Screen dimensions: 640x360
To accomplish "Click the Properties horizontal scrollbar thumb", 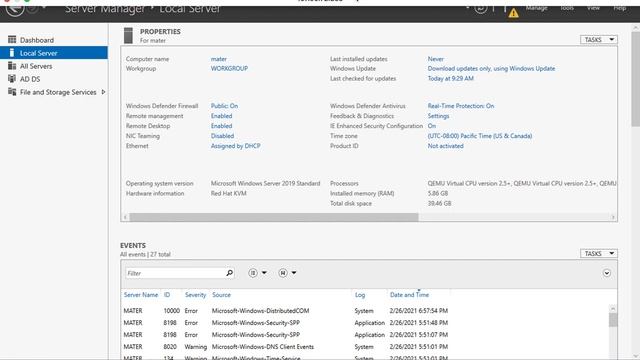I will [274, 217].
